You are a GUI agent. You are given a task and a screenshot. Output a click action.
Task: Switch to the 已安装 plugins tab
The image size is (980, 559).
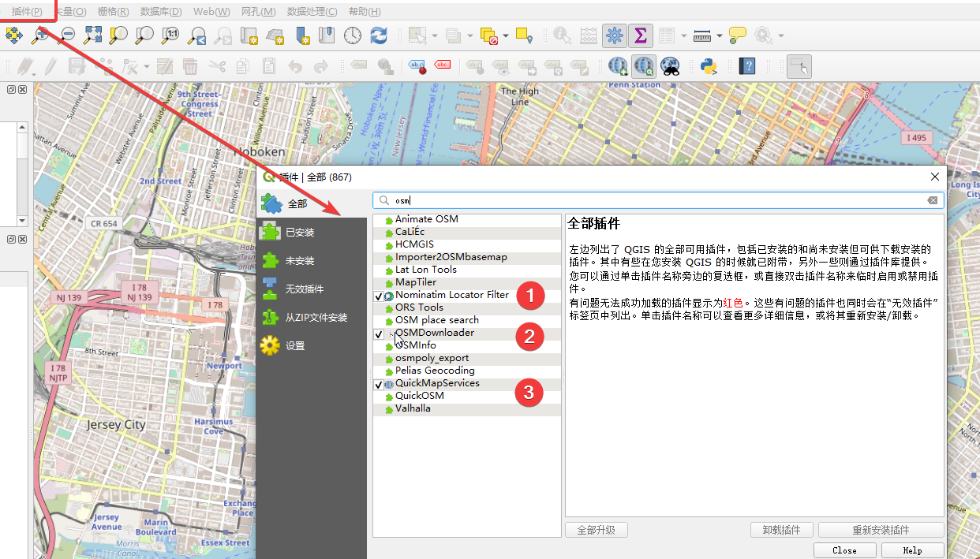(x=312, y=232)
